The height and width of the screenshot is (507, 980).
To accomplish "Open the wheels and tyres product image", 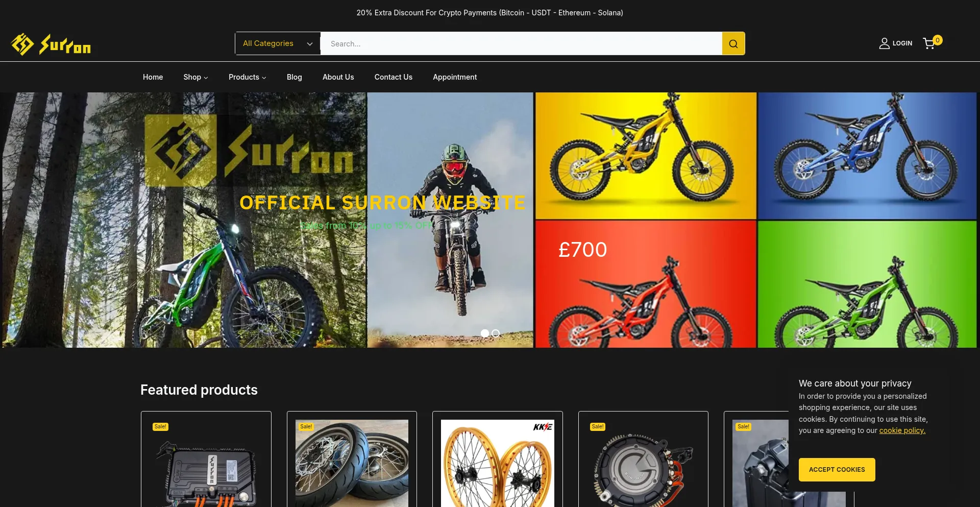I will [x=352, y=464].
